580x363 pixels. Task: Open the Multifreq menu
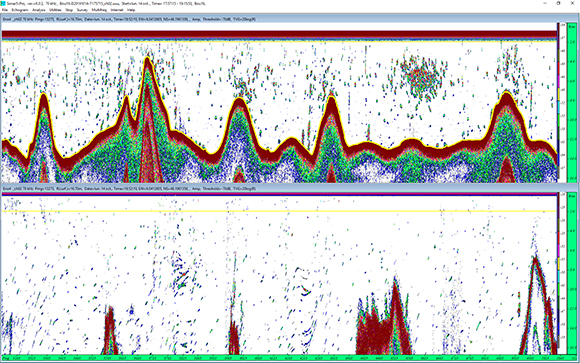pos(99,10)
